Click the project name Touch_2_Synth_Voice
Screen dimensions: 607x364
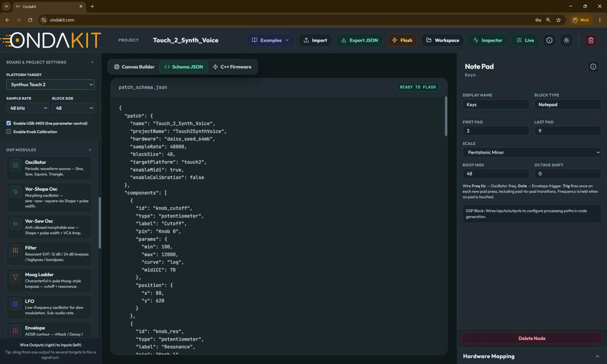[x=186, y=40]
